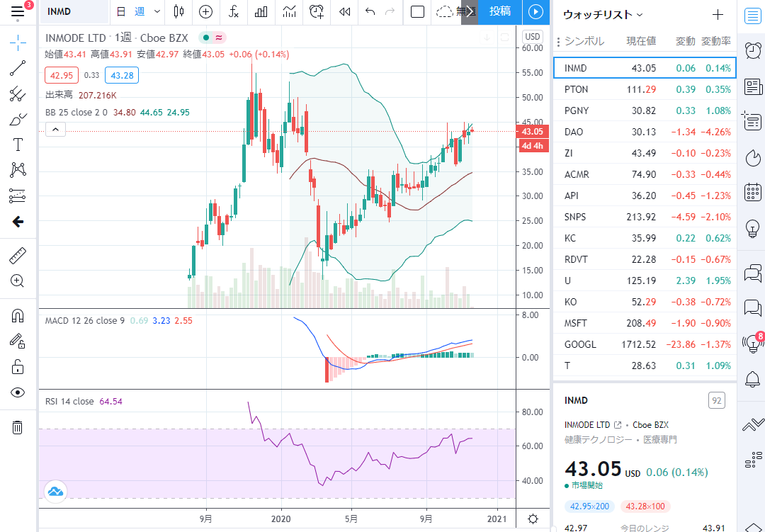Screen dimensions: 765x532
Task: Select the trend line drawing tool
Action: [x=18, y=68]
